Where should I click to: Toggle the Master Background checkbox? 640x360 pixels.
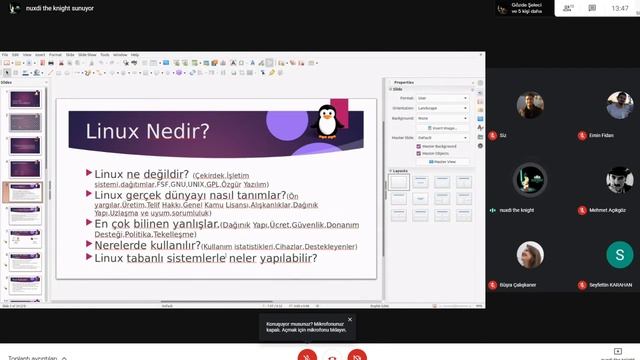[418, 146]
